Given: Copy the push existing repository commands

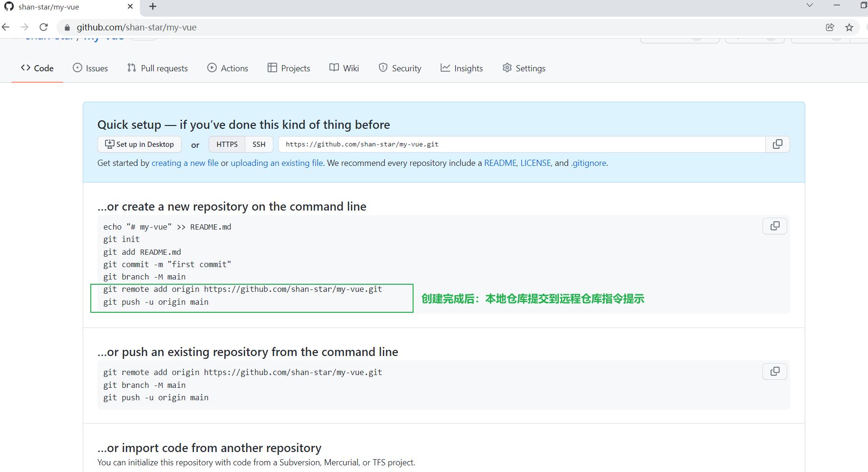Looking at the screenshot, I should [x=775, y=371].
